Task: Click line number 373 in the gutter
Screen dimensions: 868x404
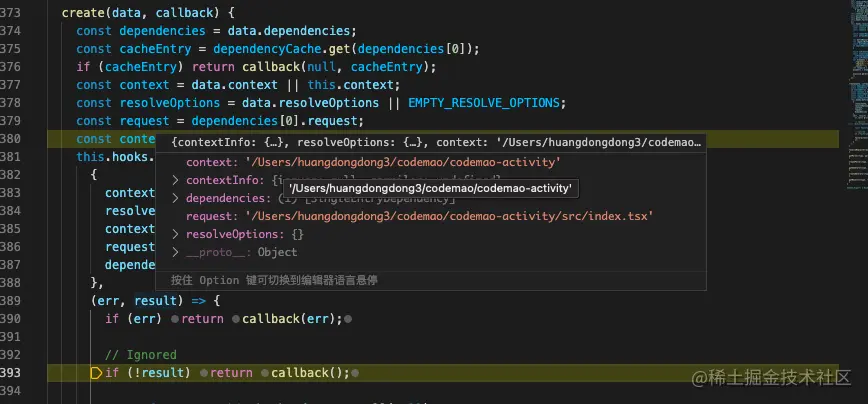Action: tap(11, 13)
